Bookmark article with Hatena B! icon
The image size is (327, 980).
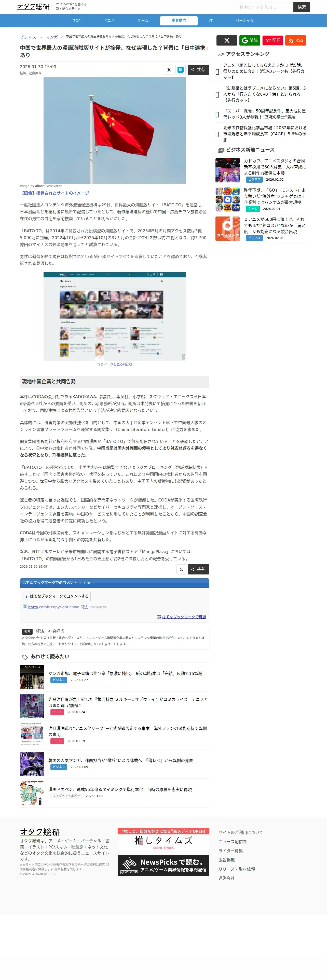[x=181, y=70]
